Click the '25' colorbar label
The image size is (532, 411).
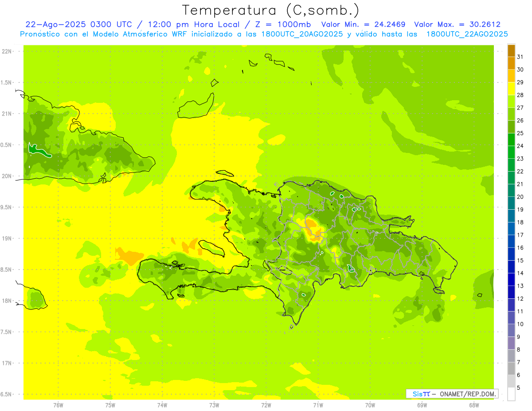click(520, 133)
